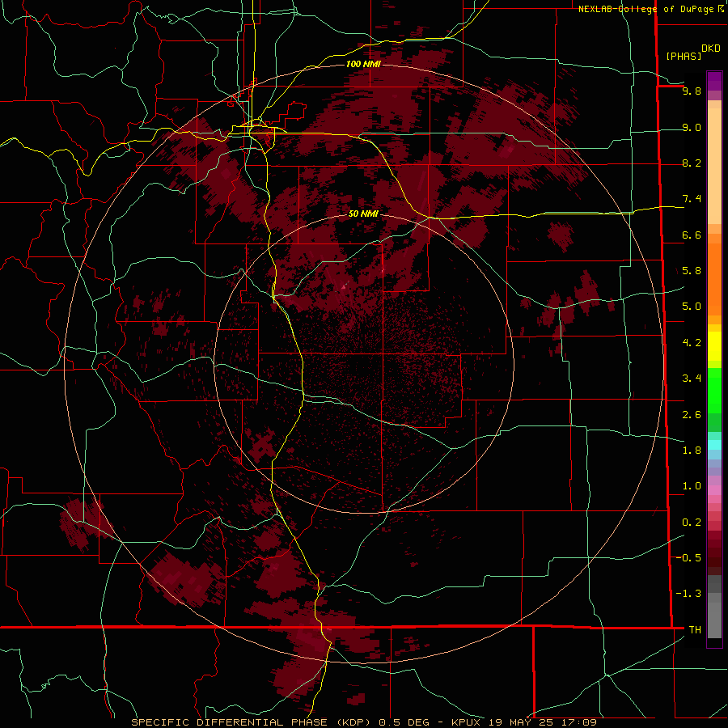728x728 pixels.
Task: Click the -1.3 scale value
Action: (688, 594)
